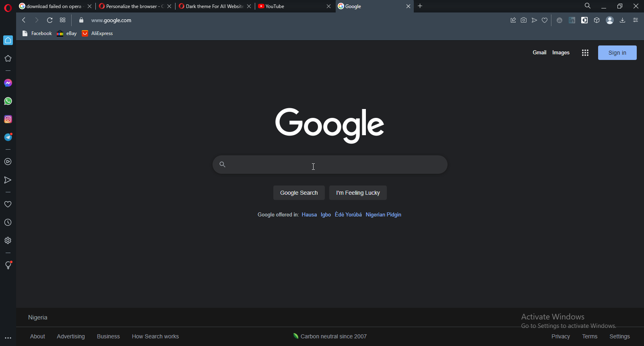
Task: Open sidebar setup three-dots menu
Action: [x=8, y=338]
